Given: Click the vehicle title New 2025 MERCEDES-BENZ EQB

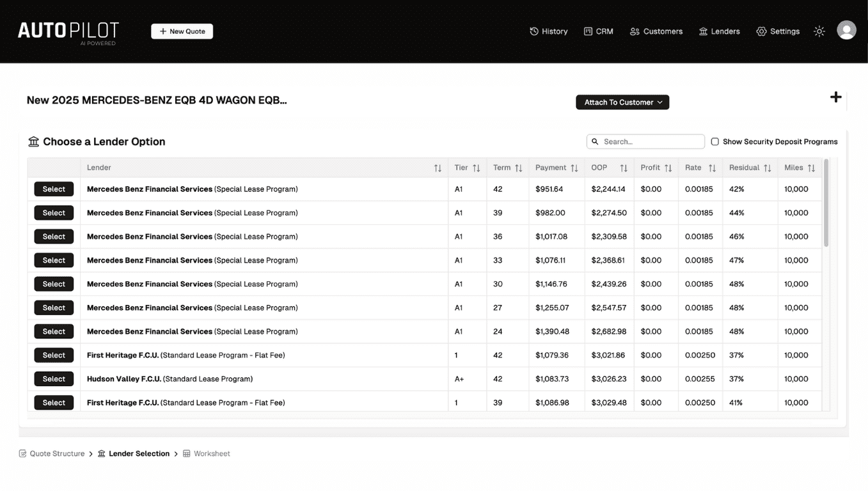Looking at the screenshot, I should pyautogui.click(x=157, y=100).
